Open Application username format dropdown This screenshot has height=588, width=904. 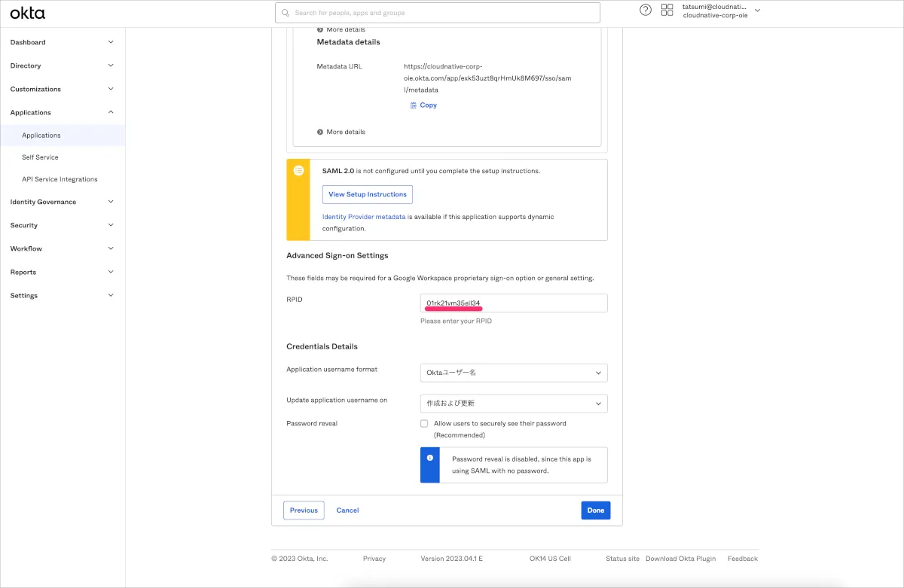click(x=513, y=373)
